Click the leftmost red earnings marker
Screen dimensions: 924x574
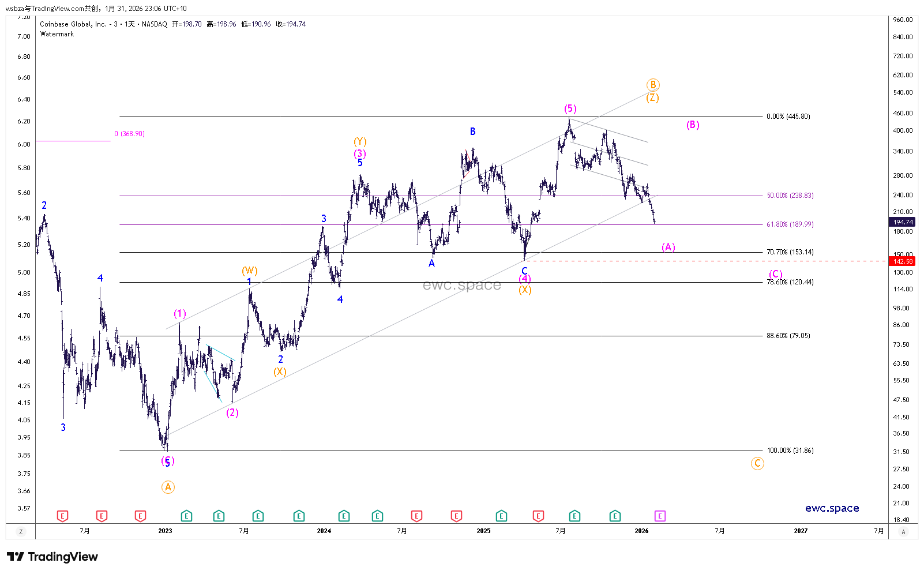63,516
